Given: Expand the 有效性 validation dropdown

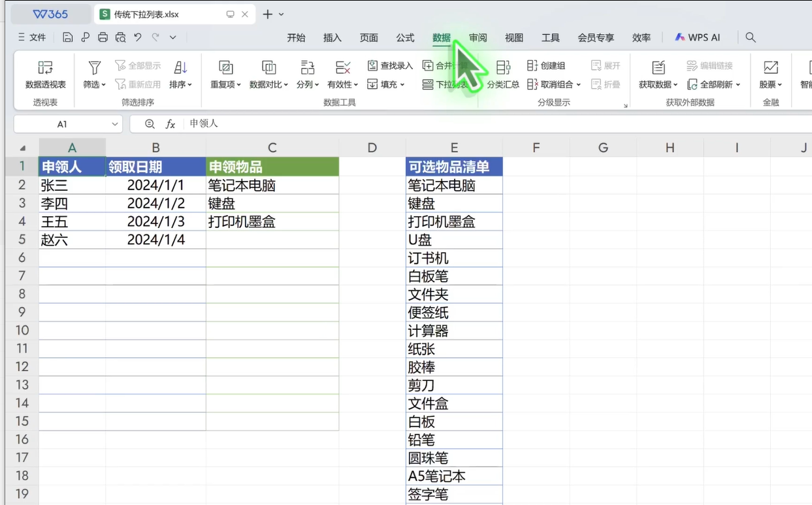Looking at the screenshot, I should (356, 85).
